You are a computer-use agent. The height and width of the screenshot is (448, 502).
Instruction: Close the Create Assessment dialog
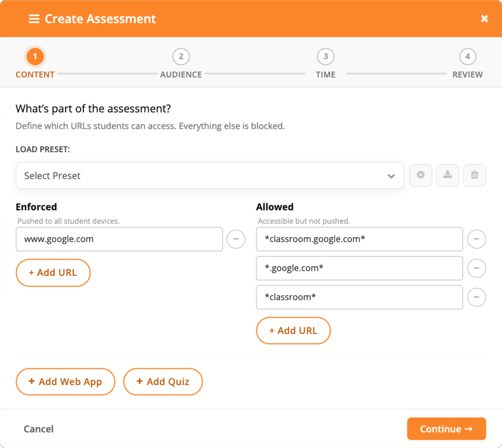pyautogui.click(x=484, y=19)
